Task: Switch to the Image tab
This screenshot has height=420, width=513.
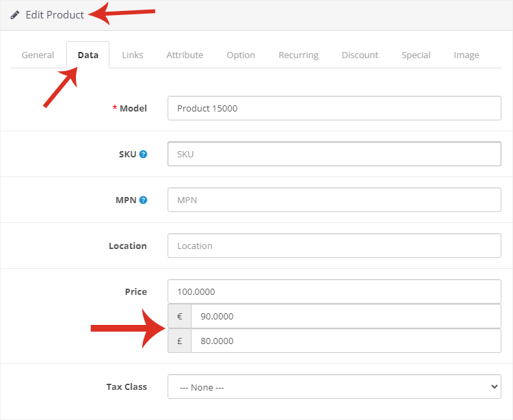Action: pos(466,55)
